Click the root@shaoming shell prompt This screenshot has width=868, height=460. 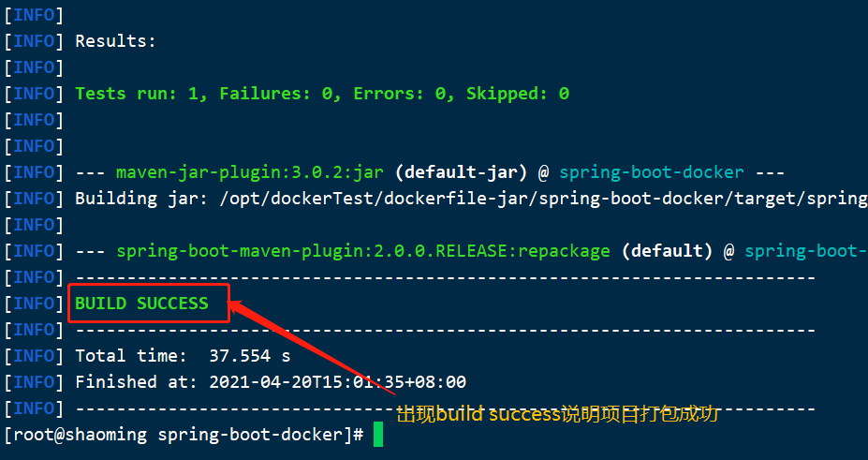(x=184, y=435)
